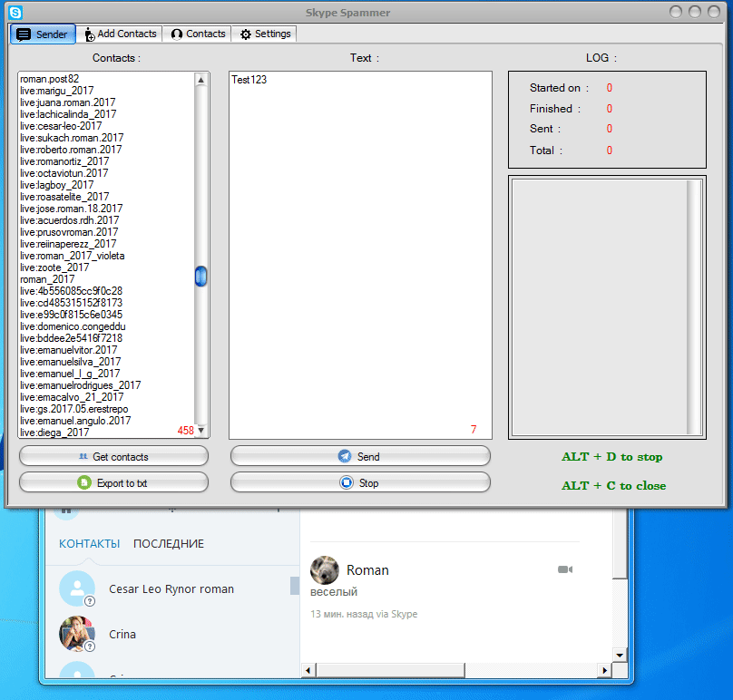This screenshot has width=733, height=700.
Task: Click Cesar Leo Rynor roman's avatar
Action: click(77, 588)
